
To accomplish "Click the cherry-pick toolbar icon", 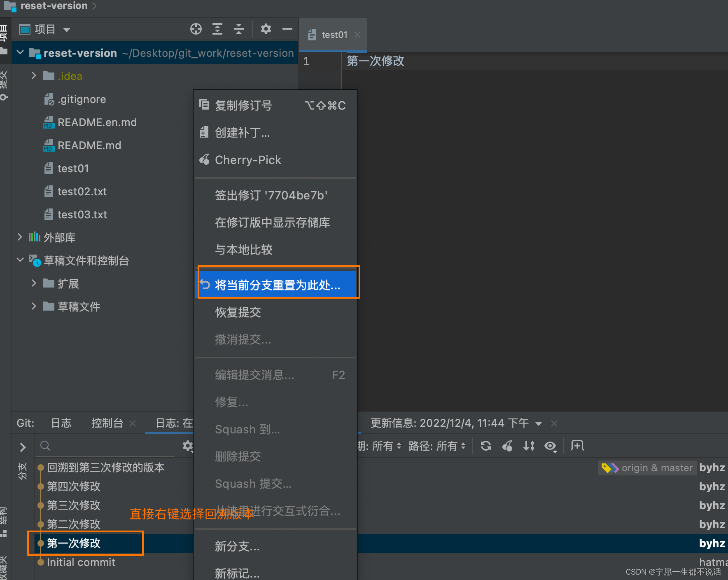I will point(507,446).
